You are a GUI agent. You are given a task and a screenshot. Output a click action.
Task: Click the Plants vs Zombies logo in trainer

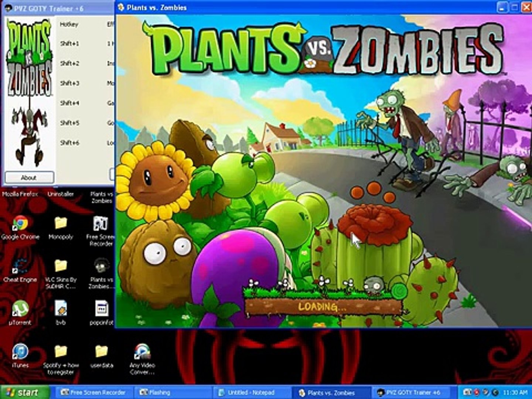pos(29,57)
